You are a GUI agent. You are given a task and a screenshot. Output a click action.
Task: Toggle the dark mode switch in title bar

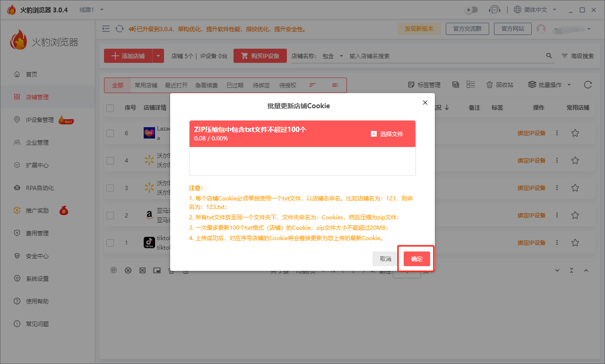470,9
